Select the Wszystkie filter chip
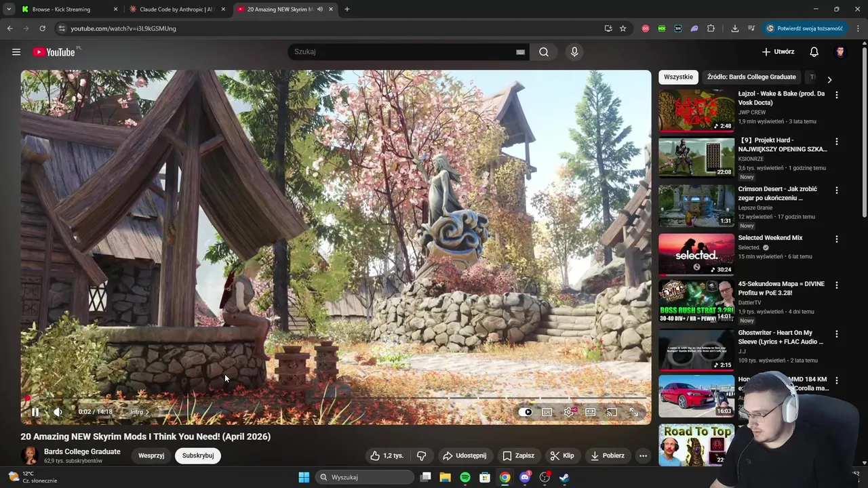The width and height of the screenshot is (868, 488). click(678, 77)
